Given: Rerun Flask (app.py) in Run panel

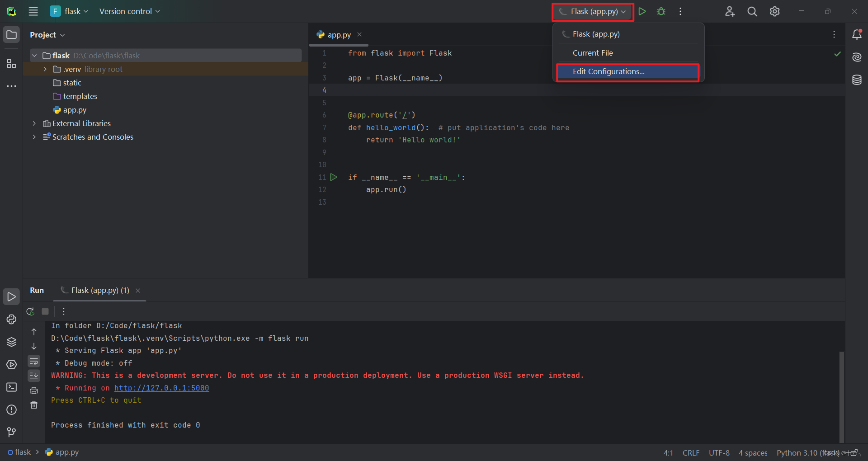Looking at the screenshot, I should 30,311.
